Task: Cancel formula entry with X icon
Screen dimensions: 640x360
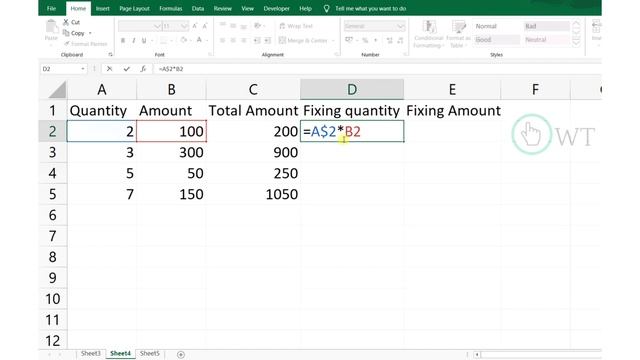Action: click(x=109, y=69)
